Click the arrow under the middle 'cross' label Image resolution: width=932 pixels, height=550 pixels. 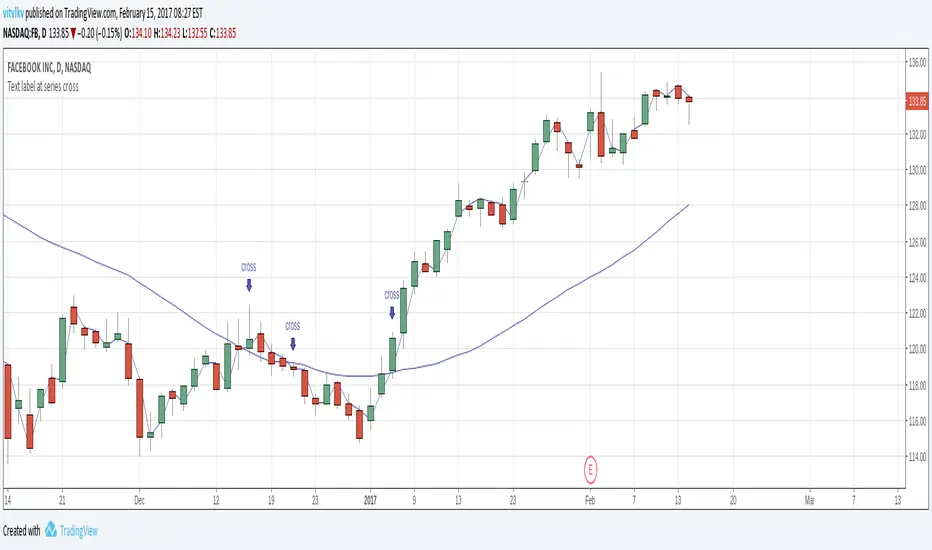(x=293, y=343)
